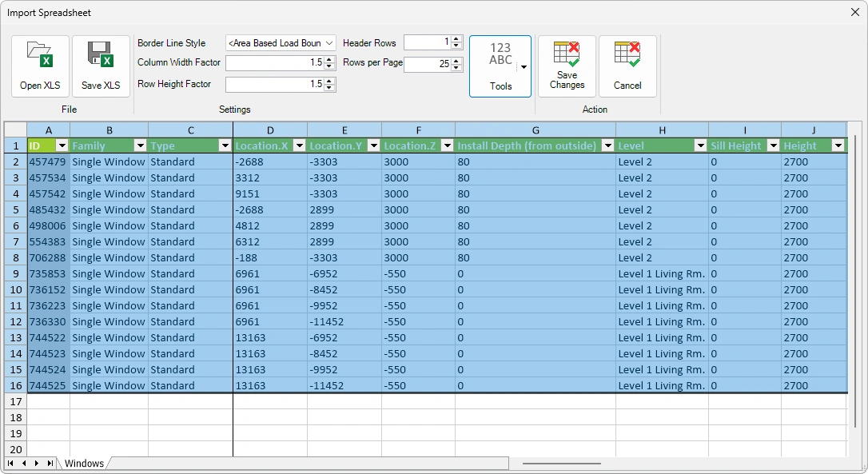Increment Header Rows with the up stepper

(x=456, y=38)
